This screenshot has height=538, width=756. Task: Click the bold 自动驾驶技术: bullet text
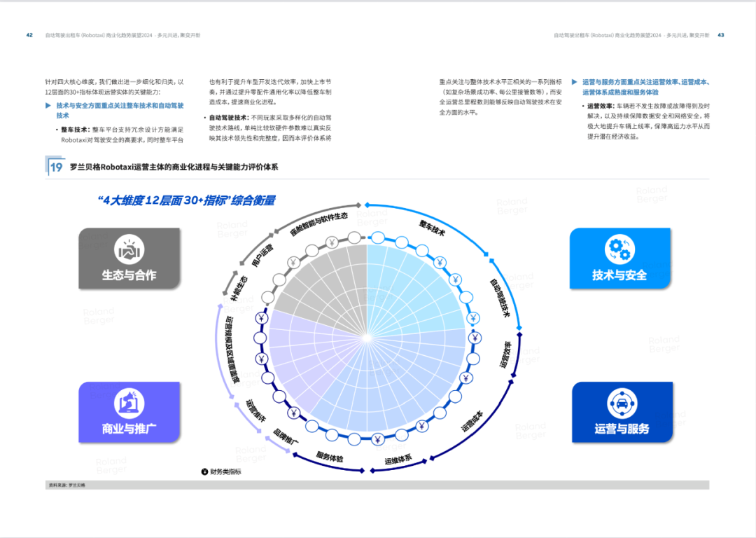(230, 117)
